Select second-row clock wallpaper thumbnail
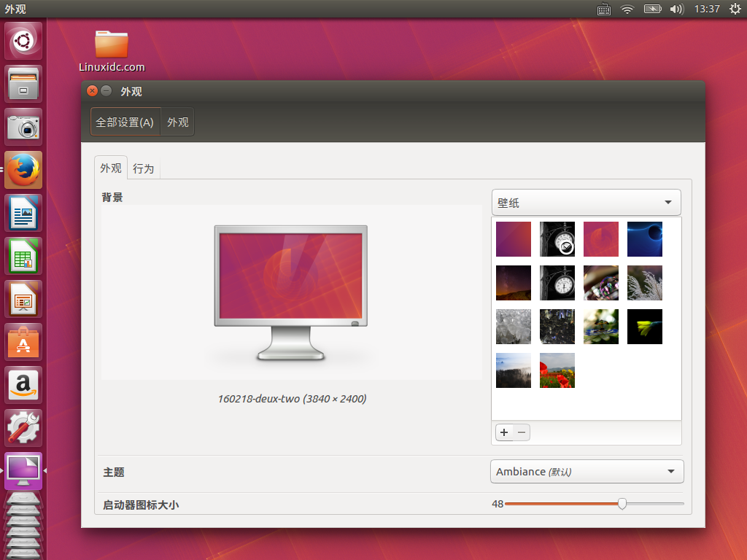The height and width of the screenshot is (560, 747). 557,283
